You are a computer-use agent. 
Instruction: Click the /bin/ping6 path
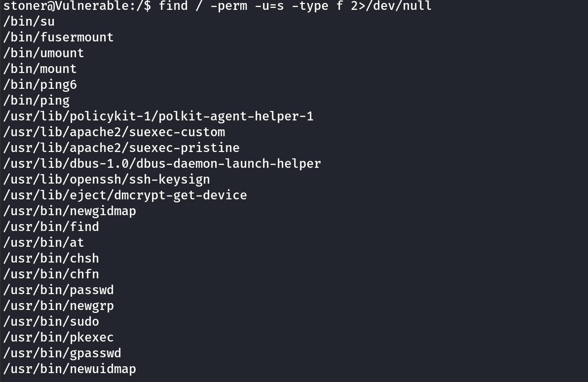(x=40, y=85)
